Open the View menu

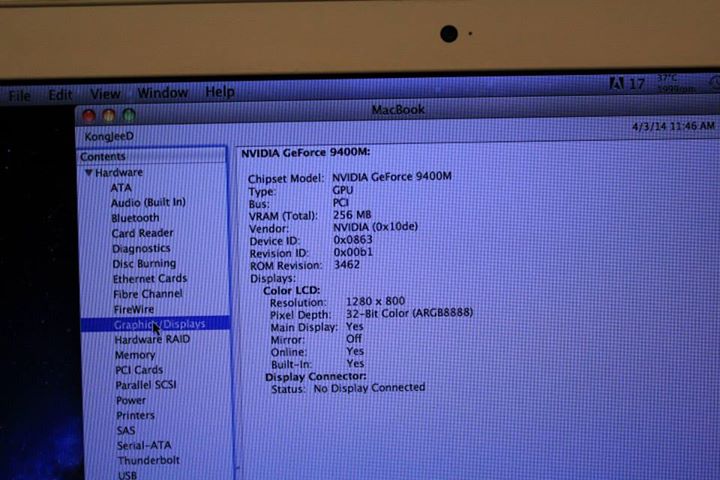pyautogui.click(x=105, y=94)
